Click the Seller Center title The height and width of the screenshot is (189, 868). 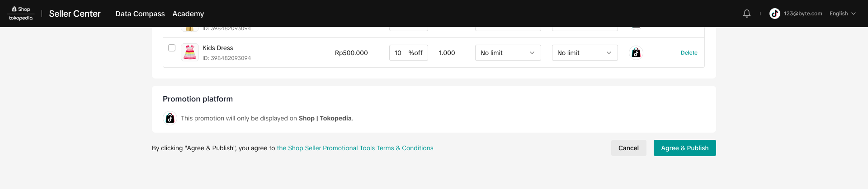(x=75, y=14)
